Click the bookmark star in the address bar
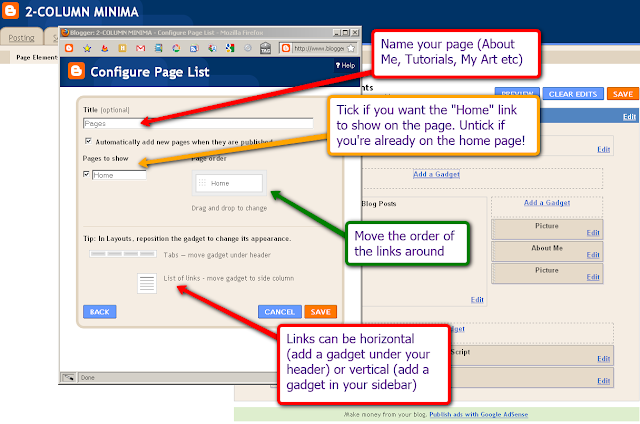This screenshot has width=640, height=424. click(351, 48)
